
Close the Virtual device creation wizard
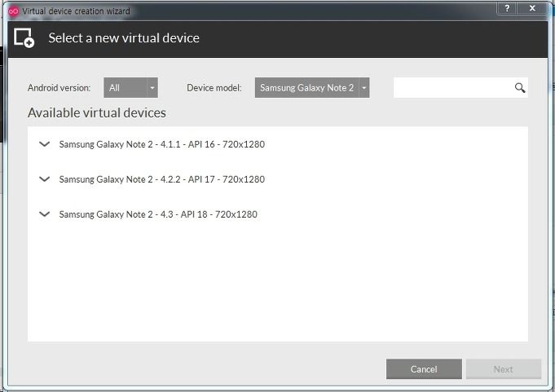532,8
